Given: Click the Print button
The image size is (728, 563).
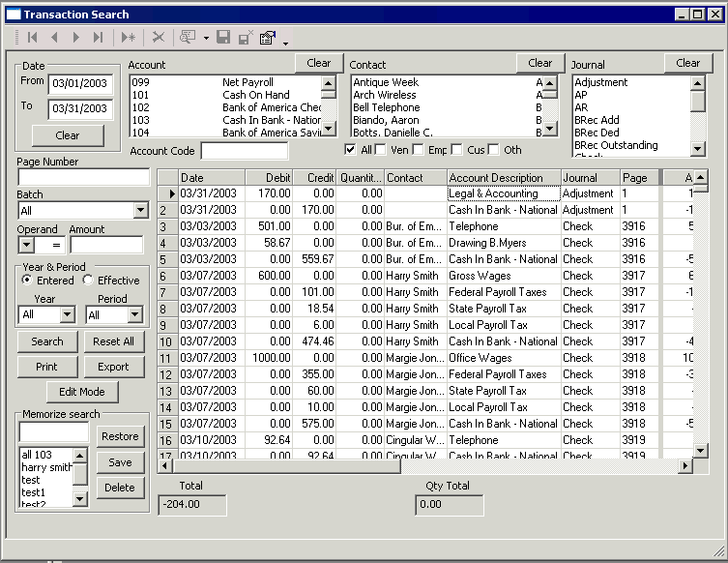Looking at the screenshot, I should (x=47, y=367).
